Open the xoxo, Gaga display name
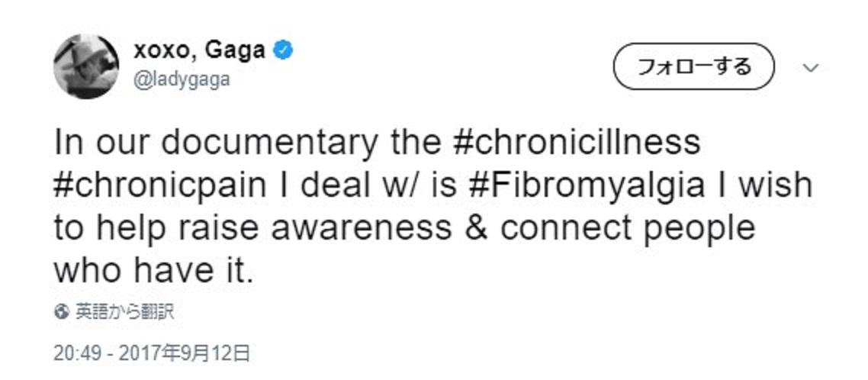This screenshot has width=868, height=380. [x=200, y=51]
